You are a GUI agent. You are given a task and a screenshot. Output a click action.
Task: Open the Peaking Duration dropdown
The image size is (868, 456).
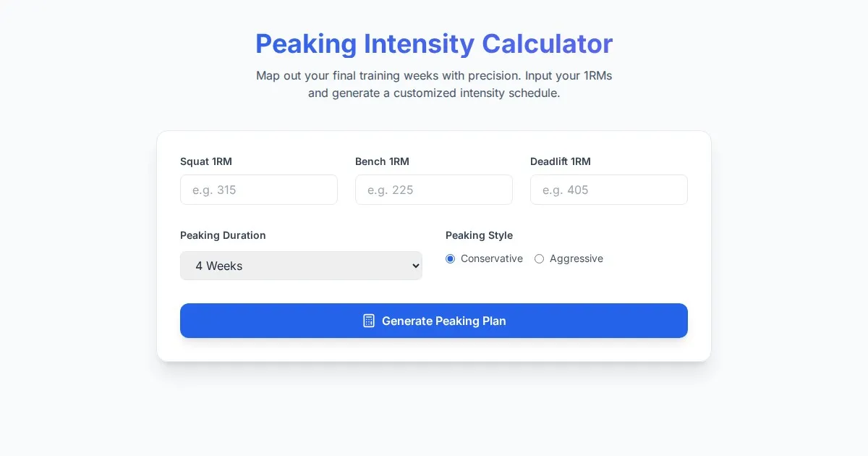pyautogui.click(x=301, y=266)
